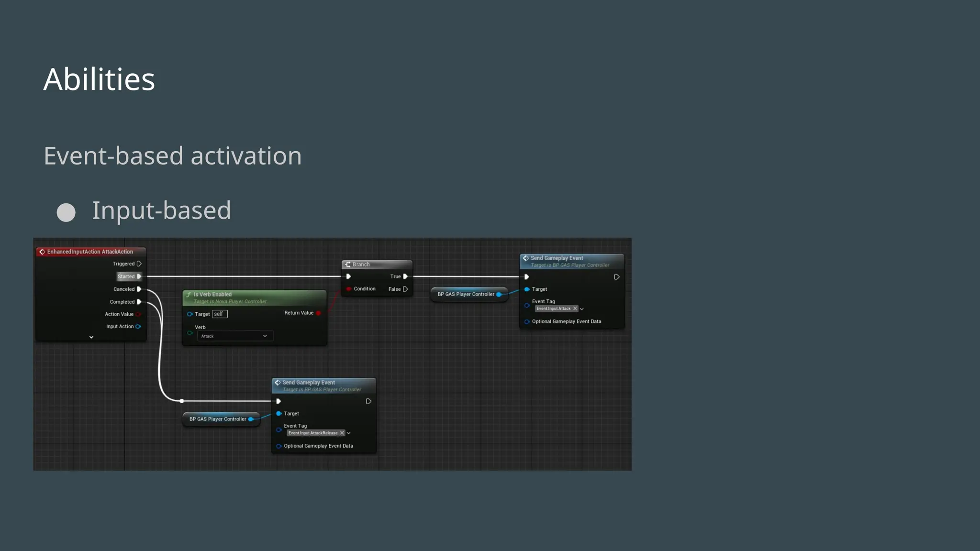Click the reroute node on the white wire
Screen dimensions: 980x551
click(182, 401)
